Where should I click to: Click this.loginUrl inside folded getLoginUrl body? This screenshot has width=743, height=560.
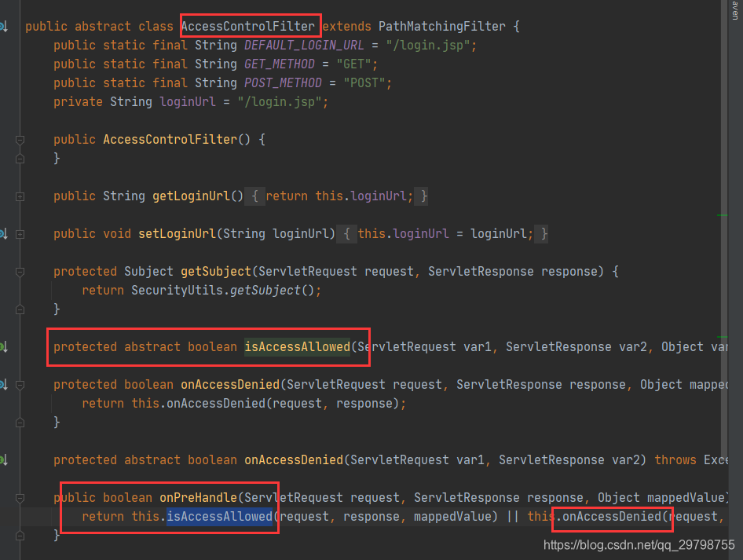pyautogui.click(x=361, y=196)
